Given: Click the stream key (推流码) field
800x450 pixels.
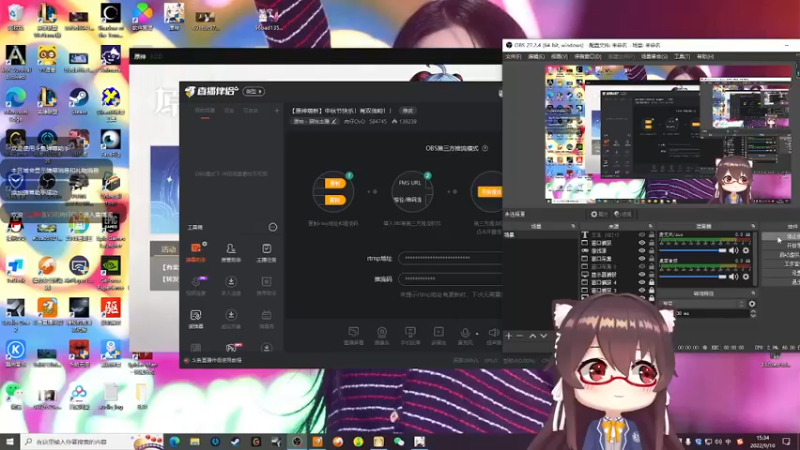Looking at the screenshot, I should point(451,279).
